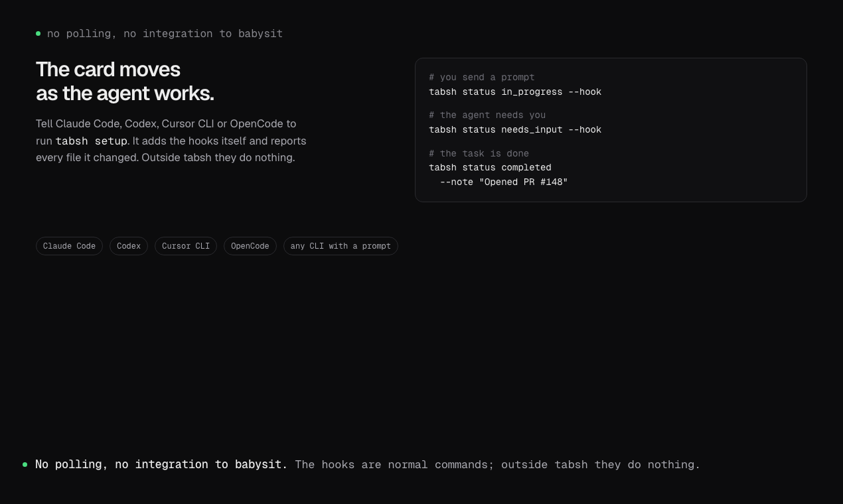Click the comment "# the task is done"
Viewport: 843px width, 504px height.
[x=479, y=154]
